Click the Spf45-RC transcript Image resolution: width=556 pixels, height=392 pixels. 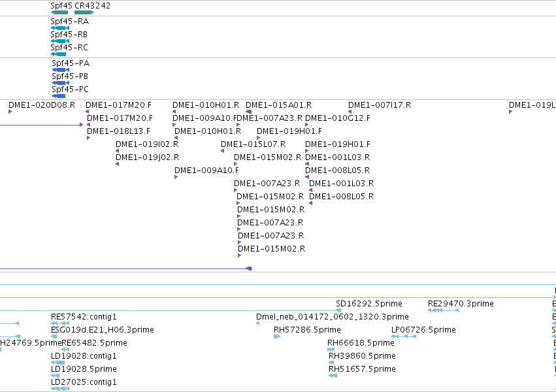[59, 54]
